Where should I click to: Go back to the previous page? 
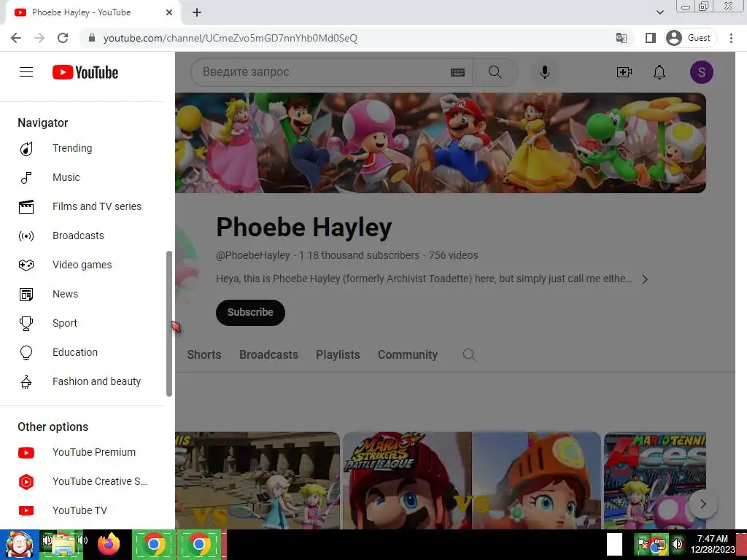click(x=16, y=38)
